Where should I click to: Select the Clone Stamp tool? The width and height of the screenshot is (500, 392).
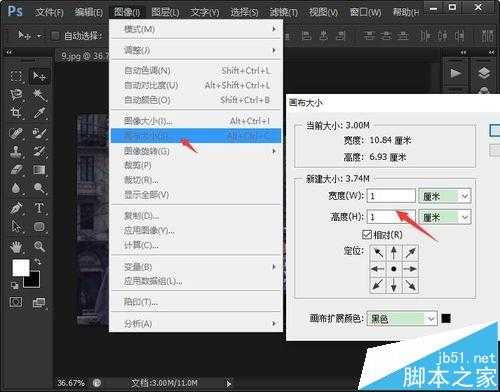coord(16,152)
